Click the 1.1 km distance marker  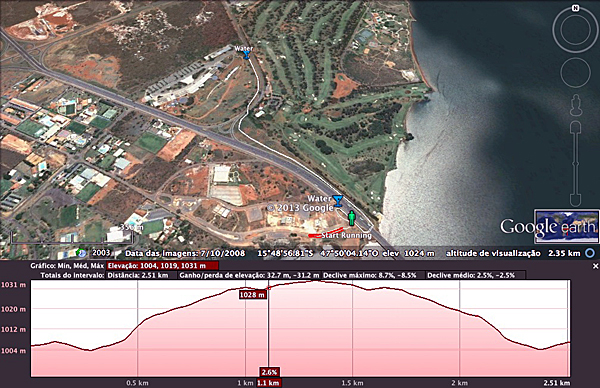pyautogui.click(x=268, y=383)
